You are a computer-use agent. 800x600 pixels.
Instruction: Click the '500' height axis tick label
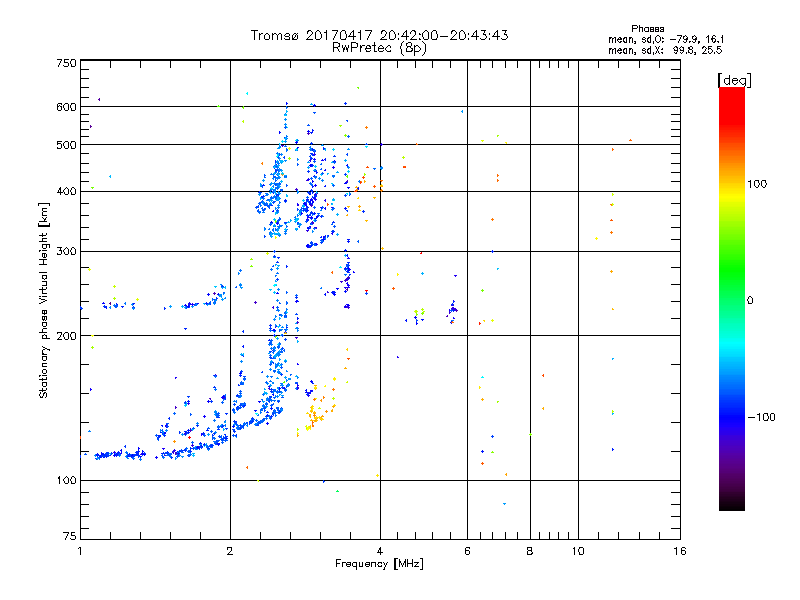[x=66, y=145]
